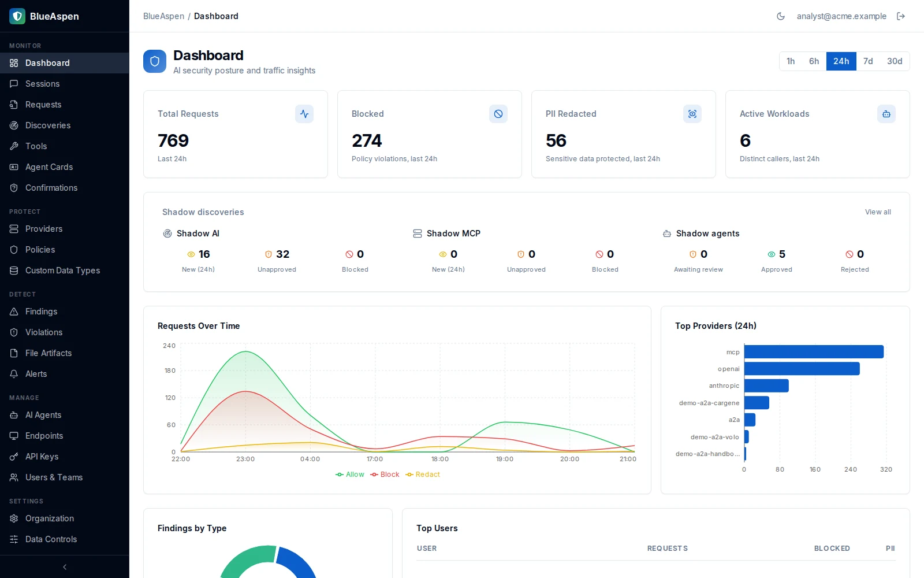
Task: Toggle dark mode moon icon
Action: tap(781, 16)
